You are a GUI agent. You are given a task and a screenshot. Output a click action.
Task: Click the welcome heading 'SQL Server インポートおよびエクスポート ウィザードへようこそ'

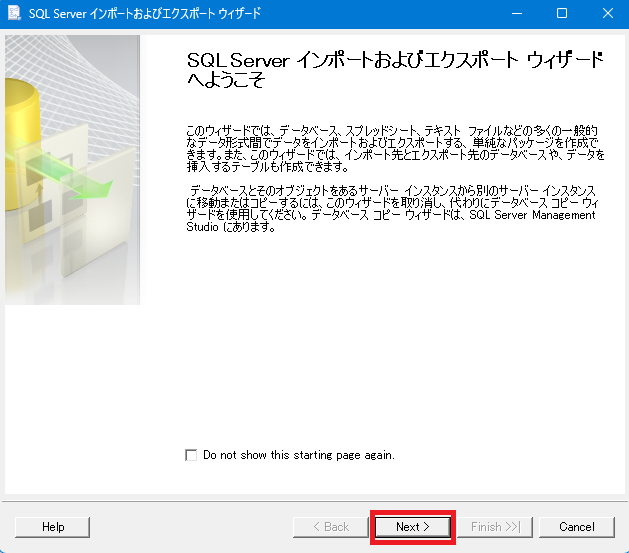pyautogui.click(x=395, y=70)
